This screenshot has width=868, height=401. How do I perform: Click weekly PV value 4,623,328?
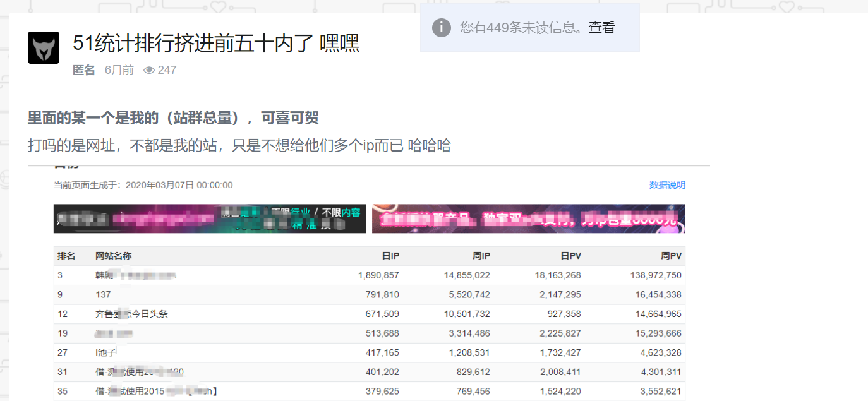click(x=661, y=352)
